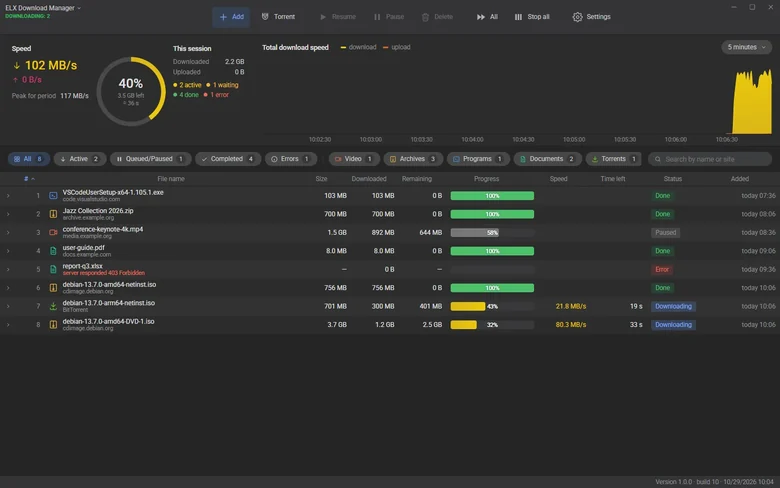Click the Downloading badge for arm64-netinst.iso
The height and width of the screenshot is (488, 780).
click(x=673, y=306)
